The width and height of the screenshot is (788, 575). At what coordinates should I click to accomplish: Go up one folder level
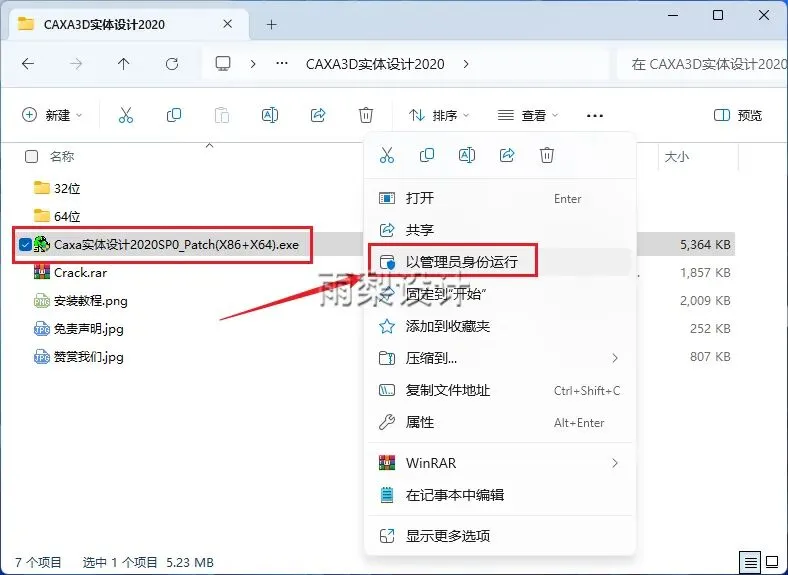[x=124, y=64]
